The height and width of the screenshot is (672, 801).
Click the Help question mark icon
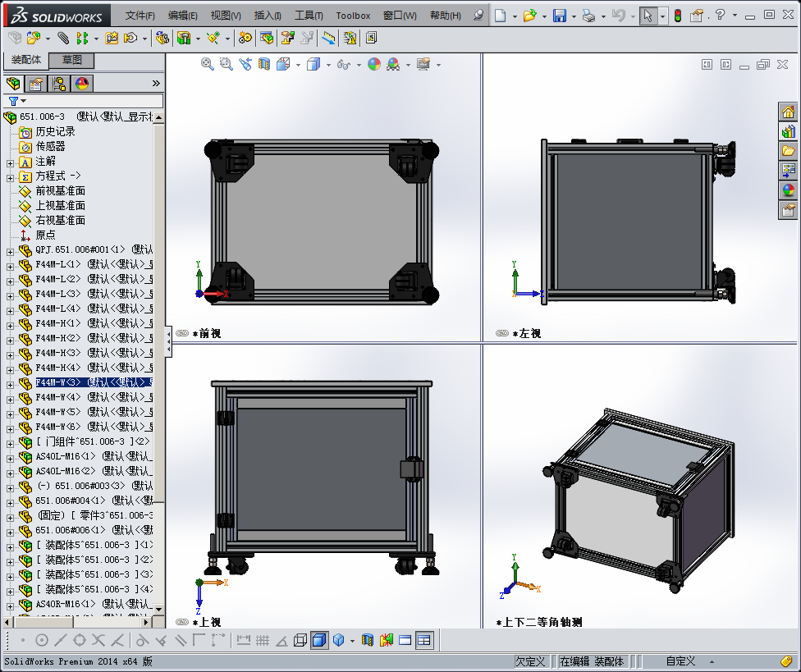tap(721, 16)
